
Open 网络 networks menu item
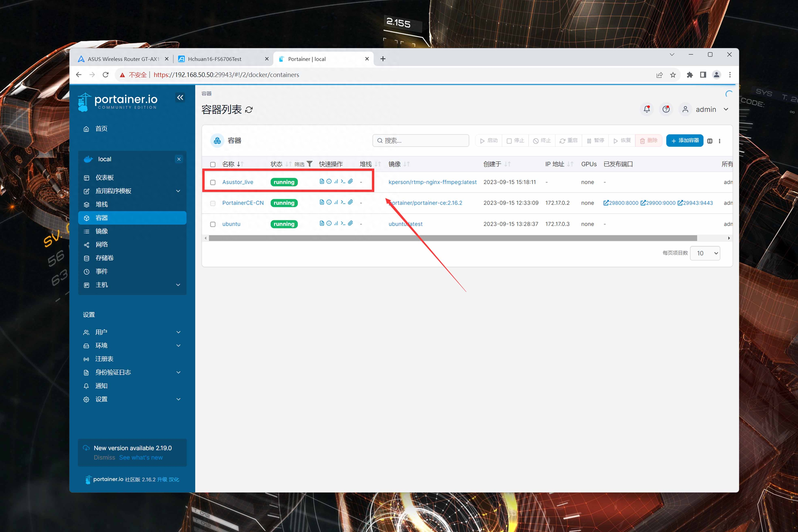tap(132, 245)
